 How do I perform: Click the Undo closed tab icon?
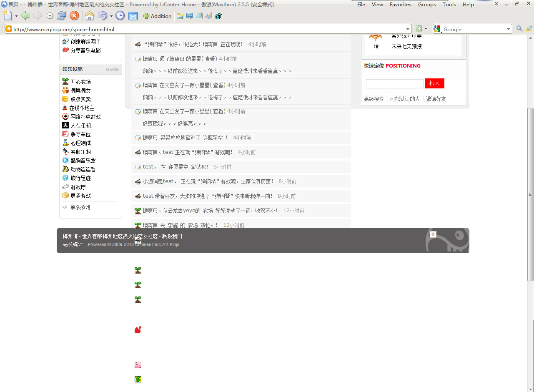[x=103, y=16]
